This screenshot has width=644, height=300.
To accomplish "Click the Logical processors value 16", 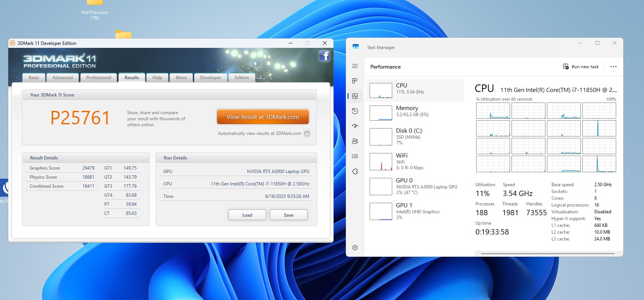I will coord(597,205).
